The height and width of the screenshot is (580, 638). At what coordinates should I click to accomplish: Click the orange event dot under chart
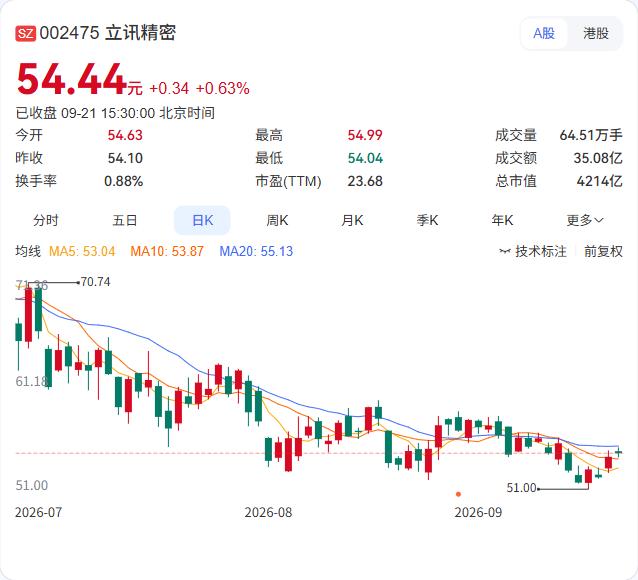pyautogui.click(x=459, y=494)
